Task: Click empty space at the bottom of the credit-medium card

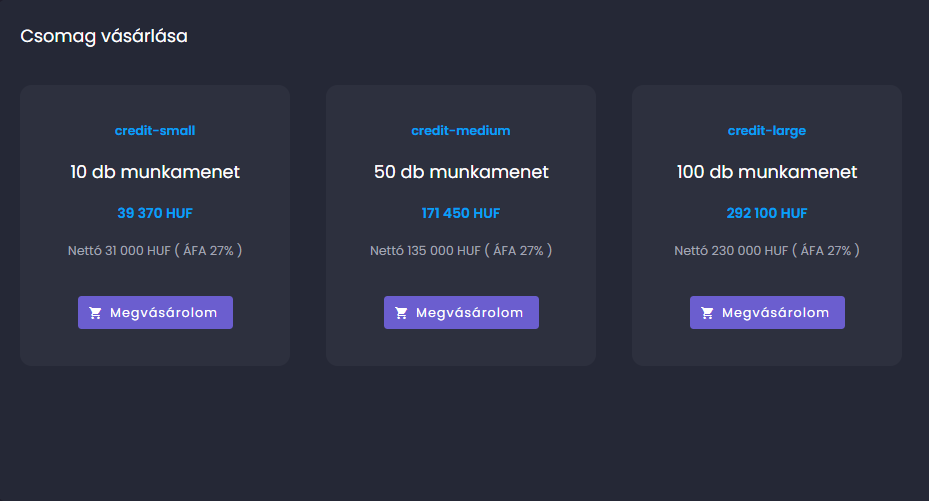Action: coord(461,348)
